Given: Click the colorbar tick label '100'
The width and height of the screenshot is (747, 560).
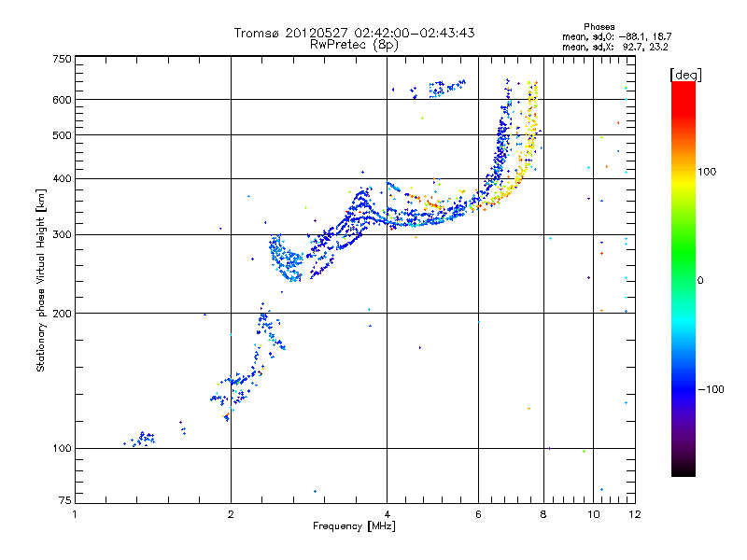Looking at the screenshot, I should (707, 172).
